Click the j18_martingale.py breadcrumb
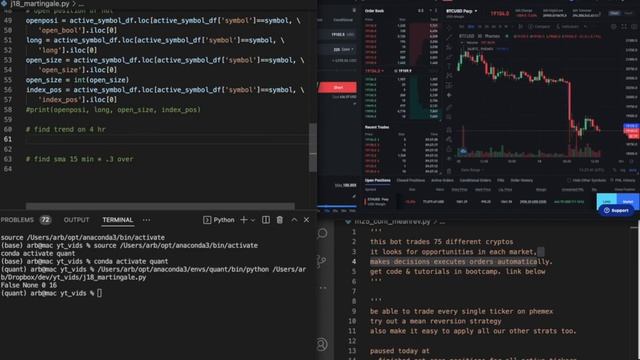 pyautogui.click(x=39, y=4)
